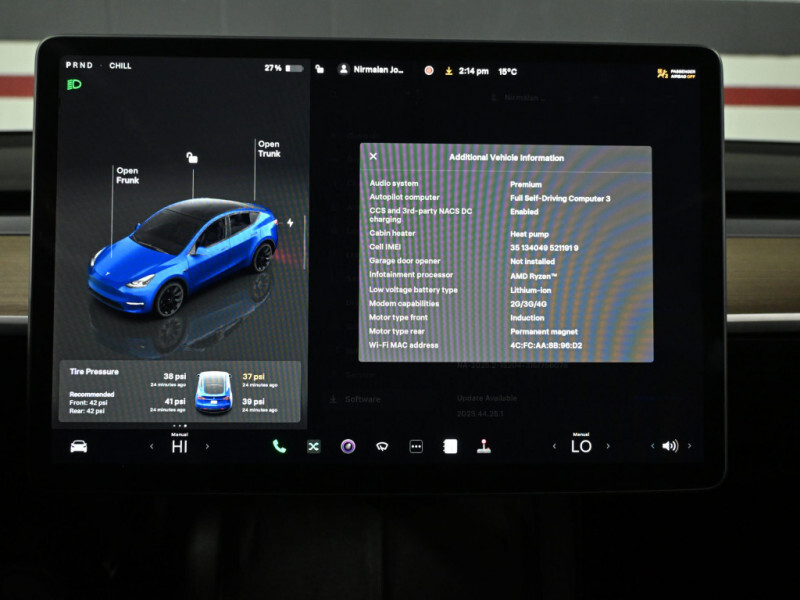Open the arcade joystick icon
Screen dimensions: 800x600
pos(484,446)
